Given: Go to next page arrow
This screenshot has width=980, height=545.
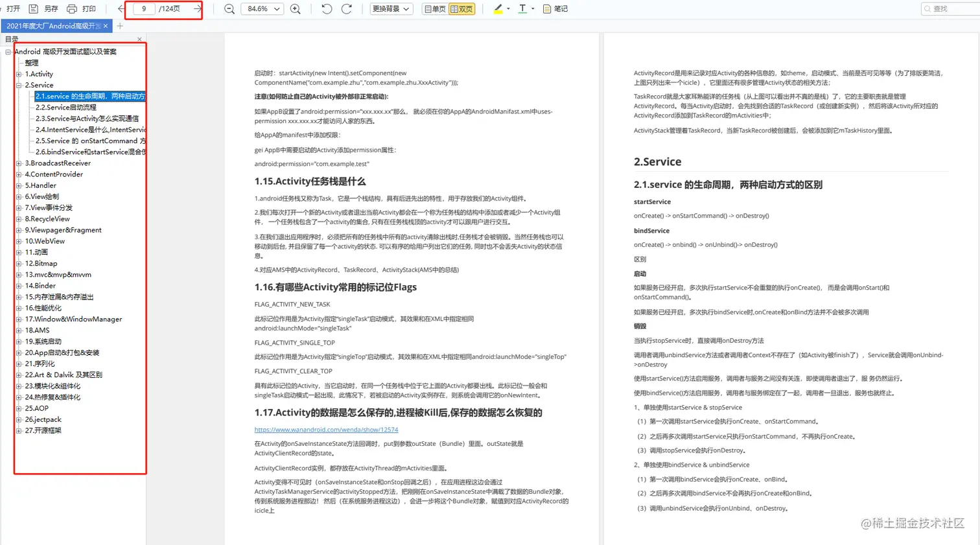Looking at the screenshot, I should [x=197, y=8].
